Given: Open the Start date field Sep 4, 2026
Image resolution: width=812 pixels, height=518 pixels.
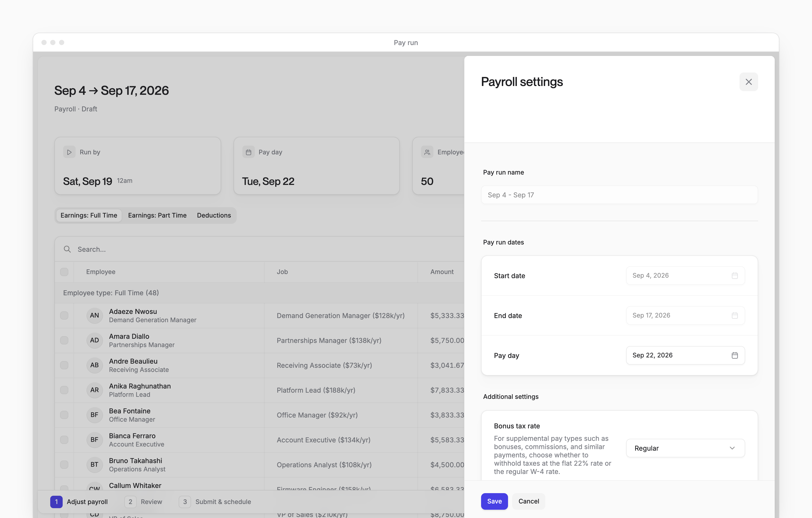Looking at the screenshot, I should pos(685,276).
